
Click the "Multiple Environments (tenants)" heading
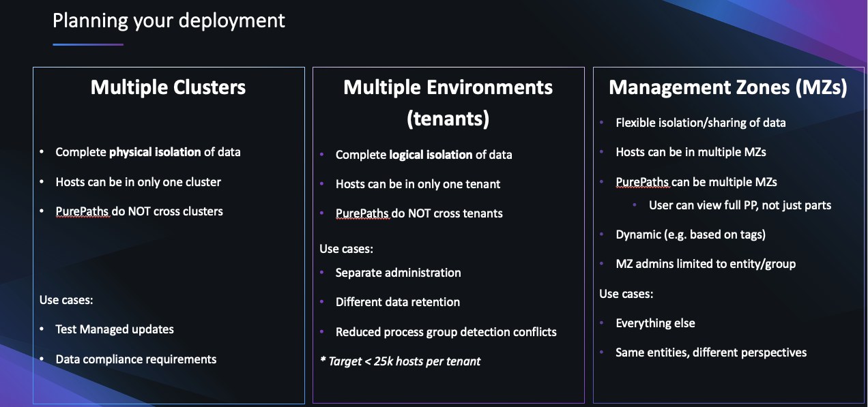(448, 102)
